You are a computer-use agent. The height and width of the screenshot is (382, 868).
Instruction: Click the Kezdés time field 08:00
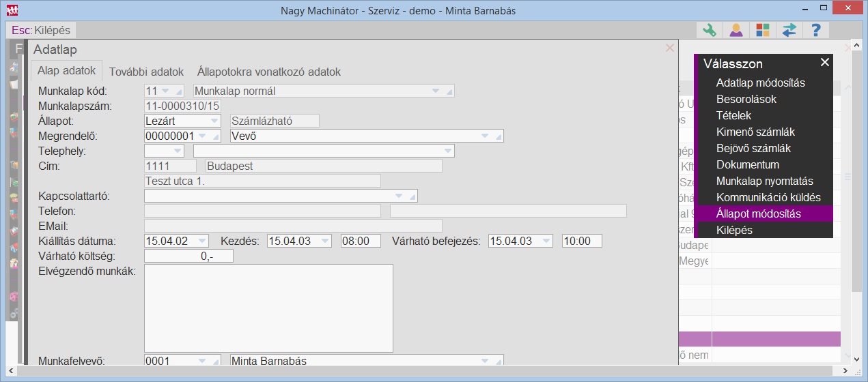click(361, 241)
